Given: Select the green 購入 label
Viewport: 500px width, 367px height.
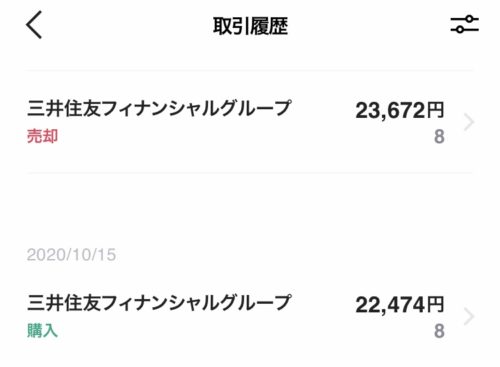Looking at the screenshot, I should [42, 331].
